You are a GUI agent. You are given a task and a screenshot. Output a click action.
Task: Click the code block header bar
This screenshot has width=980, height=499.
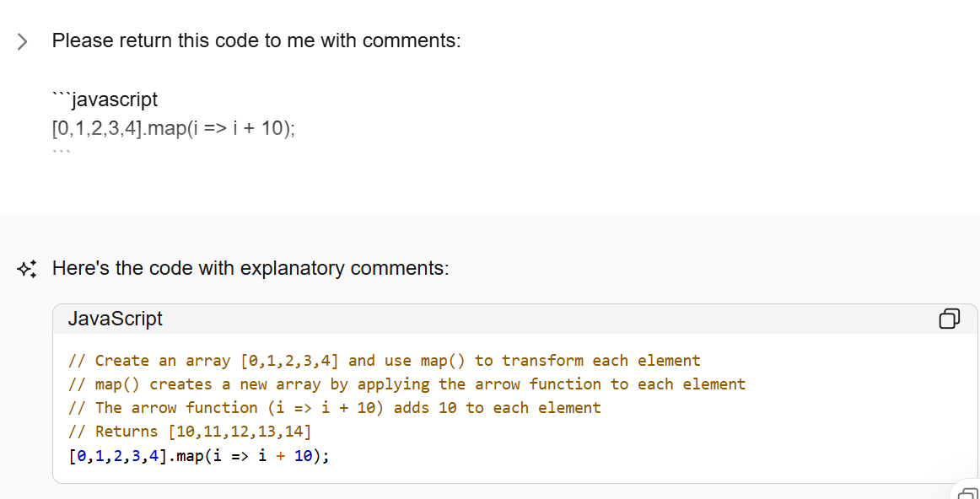coord(506,319)
